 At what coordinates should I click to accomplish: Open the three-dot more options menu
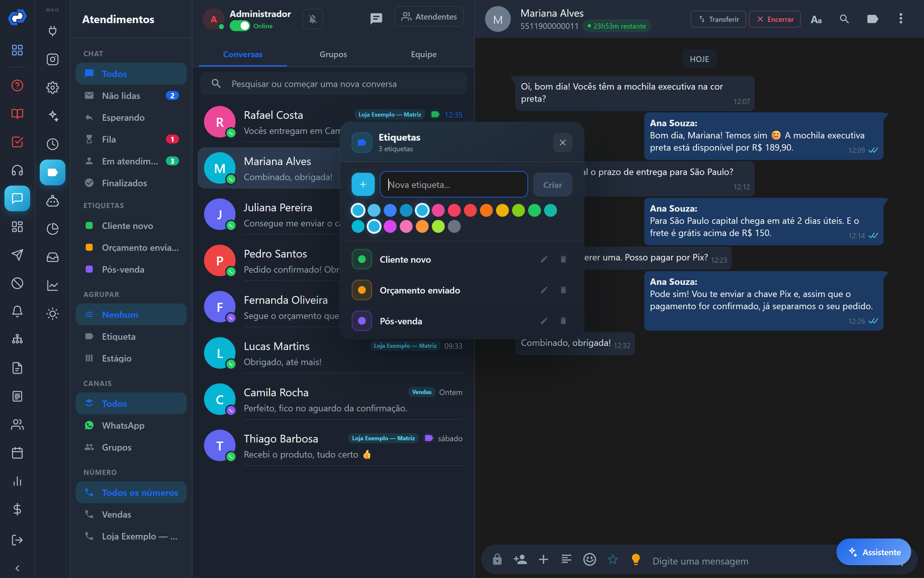901,19
